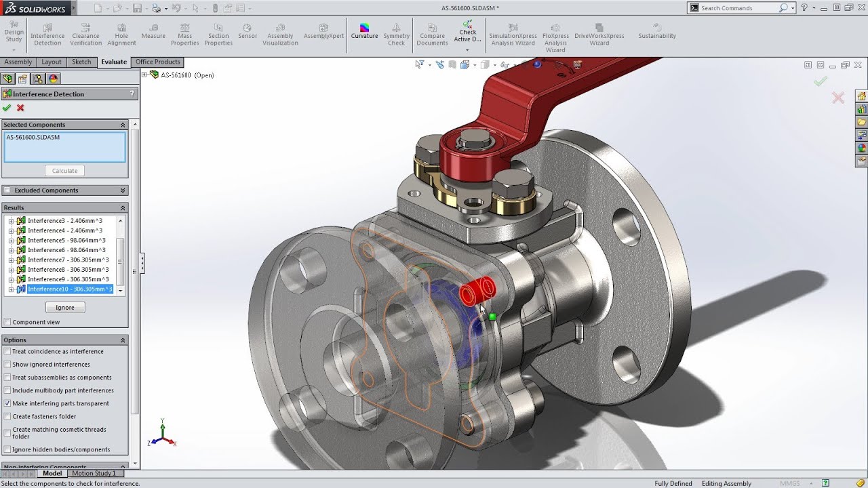Expand the Excluded Components section
Screen dimensions: 868x488
(x=123, y=190)
